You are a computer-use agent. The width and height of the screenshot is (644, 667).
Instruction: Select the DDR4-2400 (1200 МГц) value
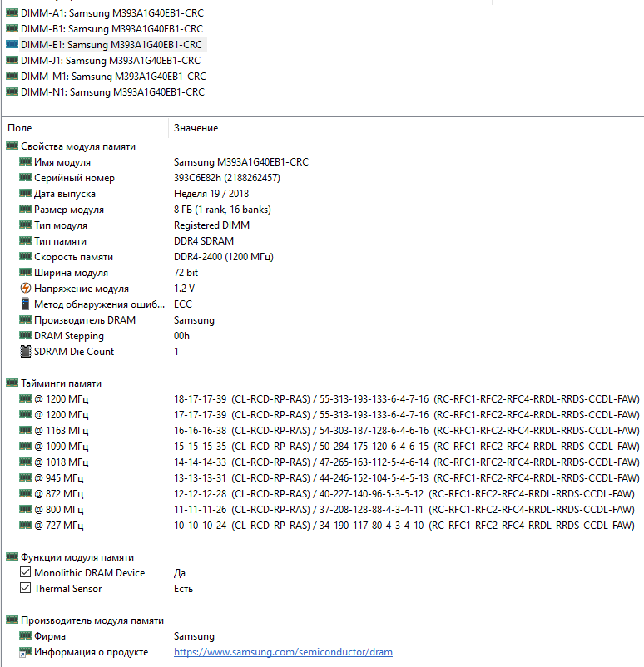coord(224,256)
